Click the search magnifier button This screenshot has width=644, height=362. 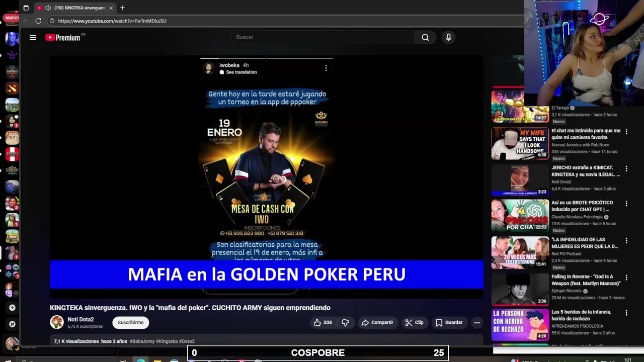click(x=425, y=37)
